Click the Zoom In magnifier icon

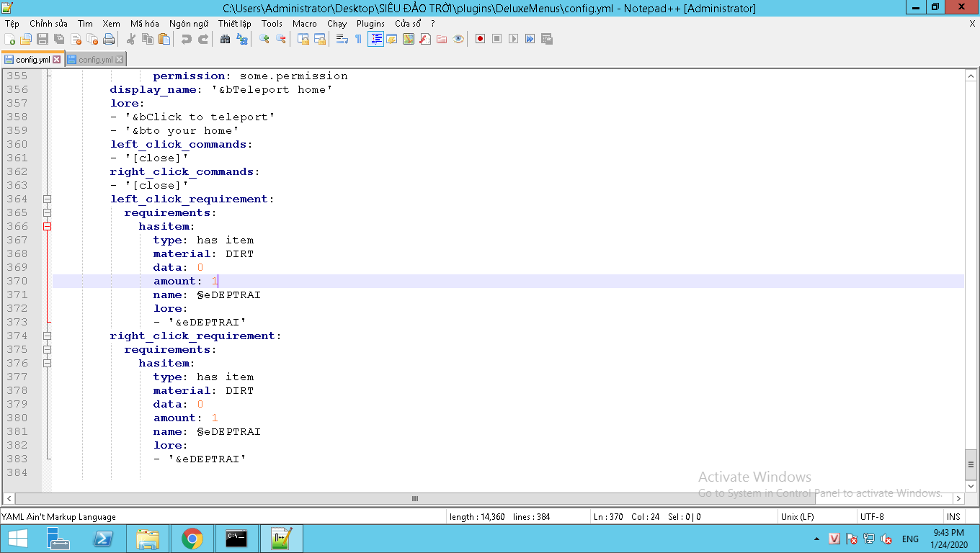pyautogui.click(x=264, y=39)
